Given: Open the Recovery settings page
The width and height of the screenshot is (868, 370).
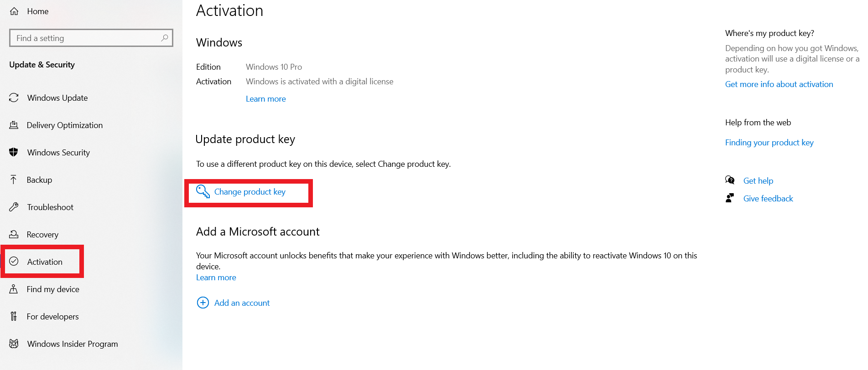Looking at the screenshot, I should (x=42, y=234).
